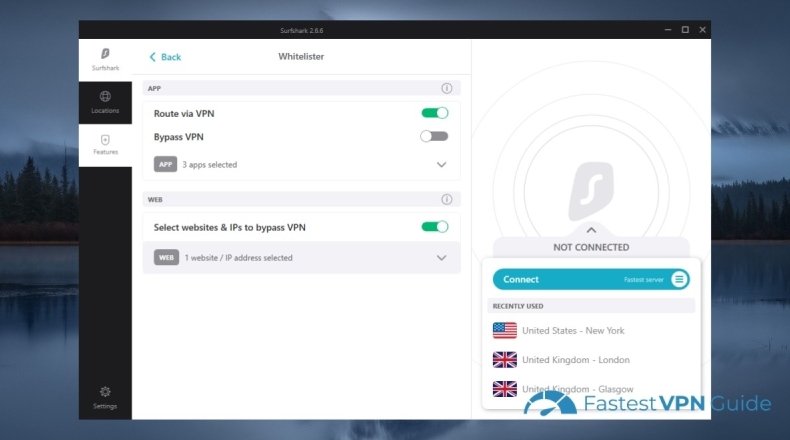Turn off Select websites & IPs toggle
This screenshot has width=790, height=440.
pos(435,227)
